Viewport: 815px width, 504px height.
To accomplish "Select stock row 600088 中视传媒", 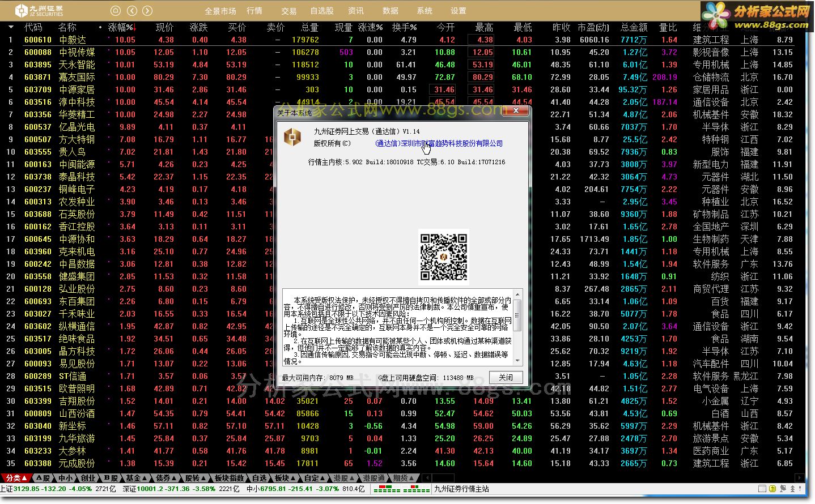I will pos(402,52).
